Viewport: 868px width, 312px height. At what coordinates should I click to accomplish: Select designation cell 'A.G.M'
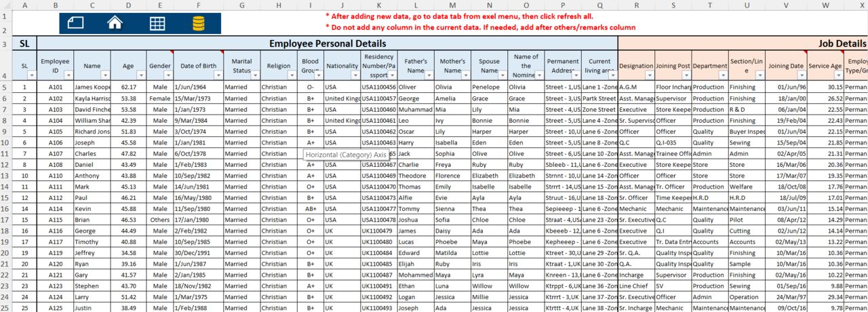pos(637,87)
